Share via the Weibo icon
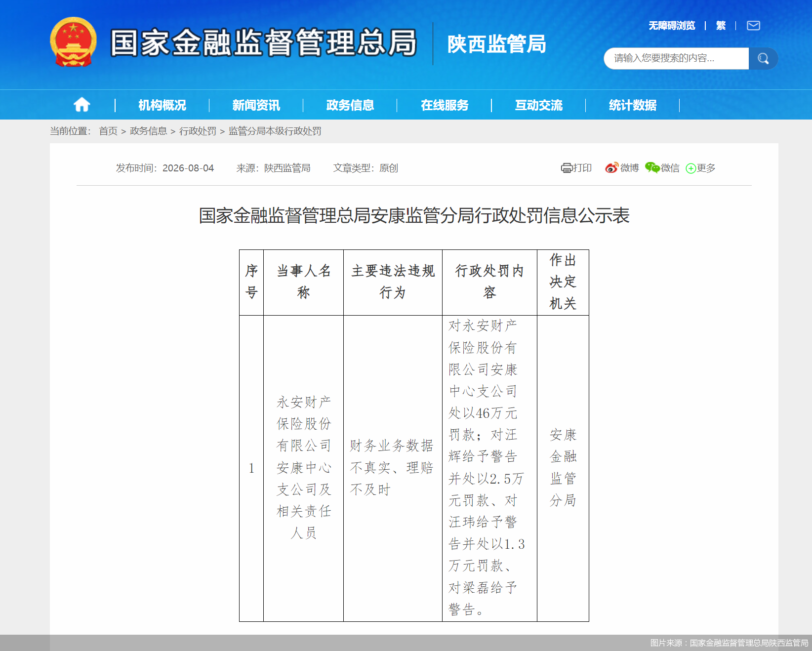 click(x=611, y=168)
